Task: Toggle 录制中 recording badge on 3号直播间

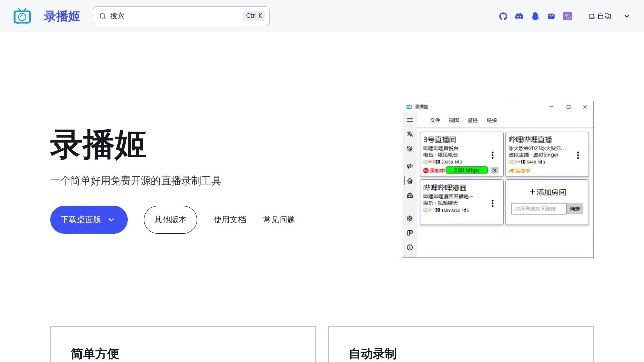Action: [x=434, y=170]
